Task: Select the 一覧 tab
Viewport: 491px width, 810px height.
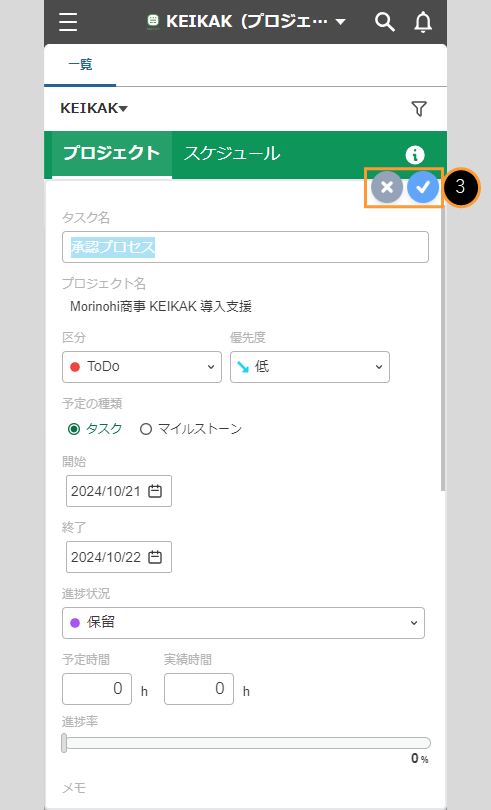Action: click(x=80, y=65)
